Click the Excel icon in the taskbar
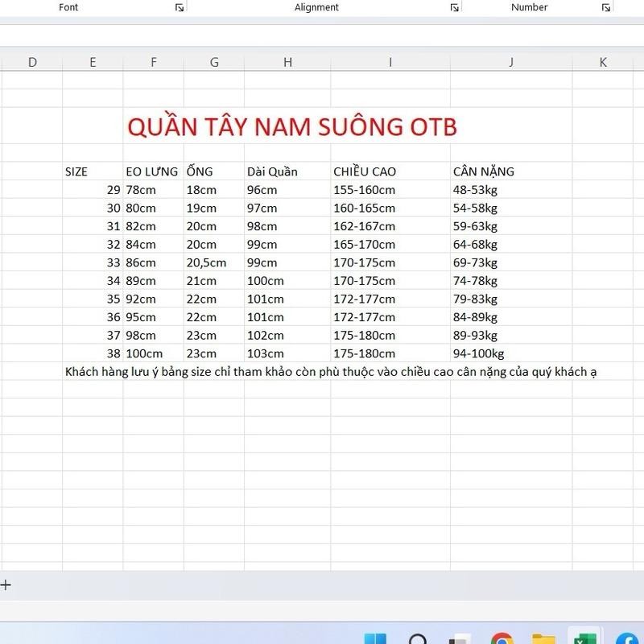The image size is (644, 644). pyautogui.click(x=582, y=638)
